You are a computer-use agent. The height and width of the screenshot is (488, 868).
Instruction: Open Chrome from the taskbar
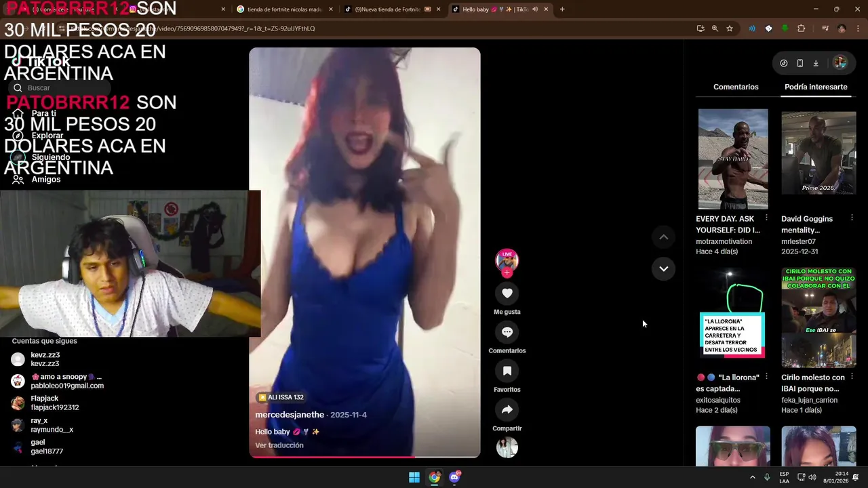[435, 477]
